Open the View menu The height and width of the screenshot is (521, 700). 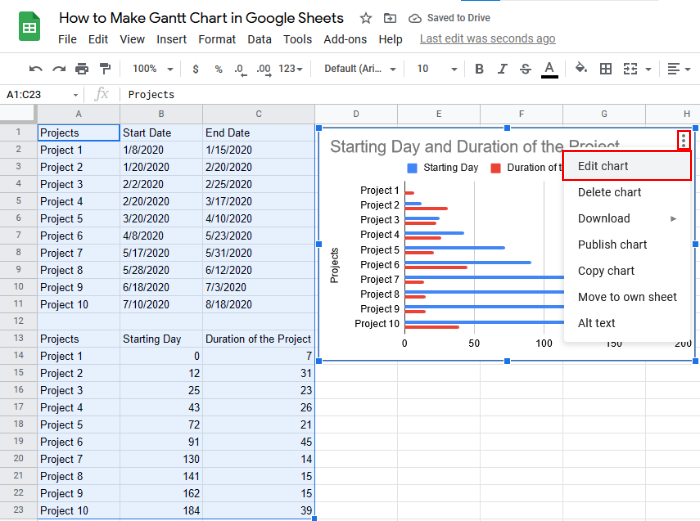click(x=132, y=39)
